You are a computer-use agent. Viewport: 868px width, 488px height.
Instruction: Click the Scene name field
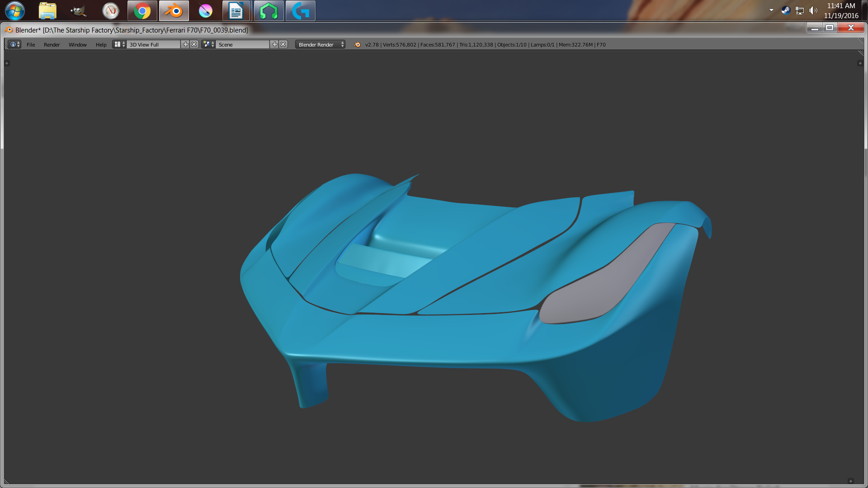pos(243,44)
